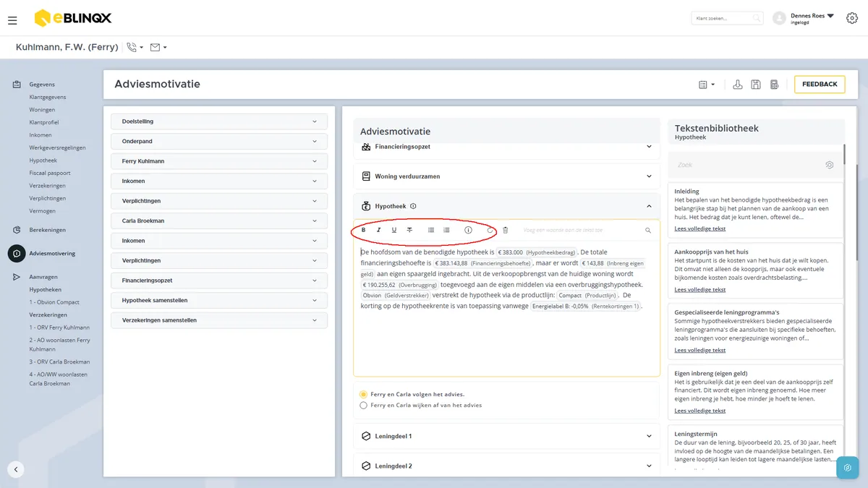Viewport: 868px width, 488px height.
Task: Expand the Leningdeel 1 panel
Action: pyautogui.click(x=507, y=436)
